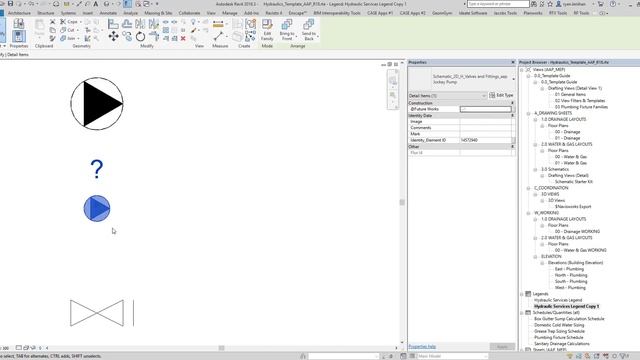Click the Cope tool in Geometry panel
Image resolution: width=640 pixels, height=360 pixels.
tap(70, 22)
